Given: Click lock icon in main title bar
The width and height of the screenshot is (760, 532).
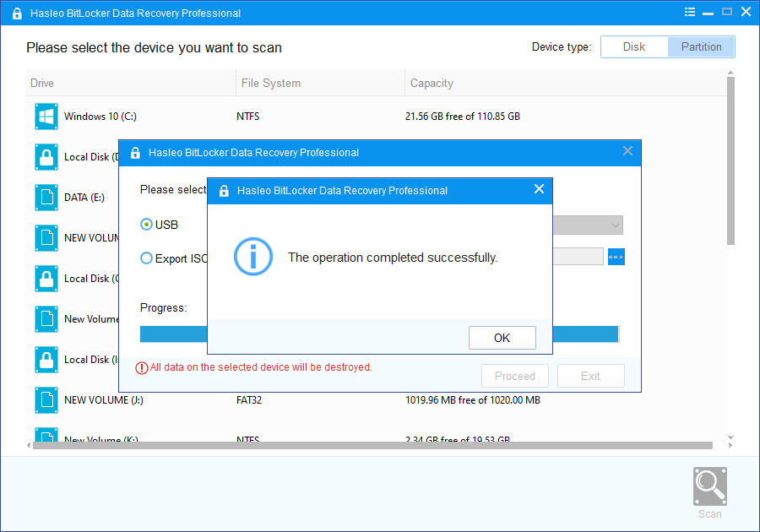Looking at the screenshot, I should click(17, 13).
